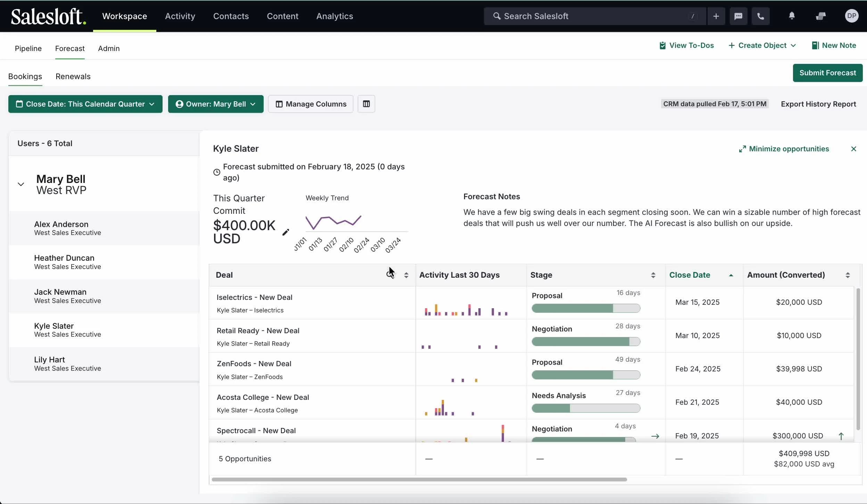Click Activity Last 30 Days header
Screen dimensions: 867x504
pos(459,275)
